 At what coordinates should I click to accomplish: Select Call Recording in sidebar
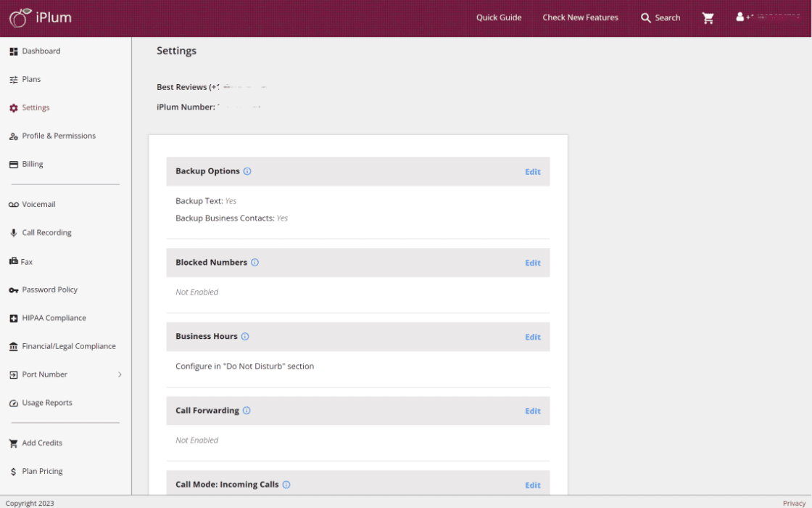[46, 233]
